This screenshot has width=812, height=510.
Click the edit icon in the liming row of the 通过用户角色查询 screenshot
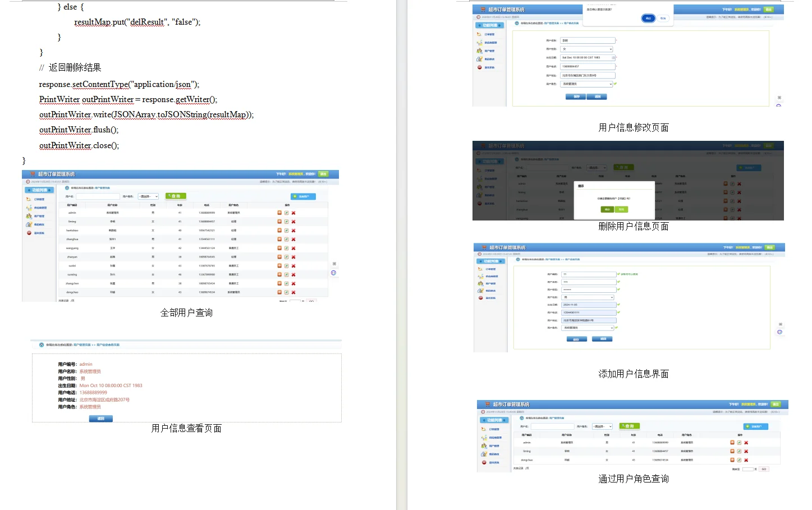pos(739,451)
